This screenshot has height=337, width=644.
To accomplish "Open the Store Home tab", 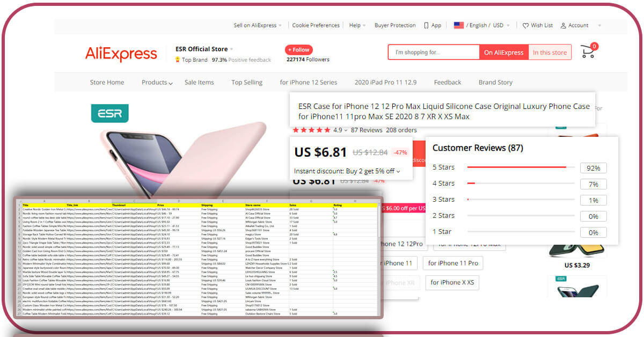I will pyautogui.click(x=107, y=82).
